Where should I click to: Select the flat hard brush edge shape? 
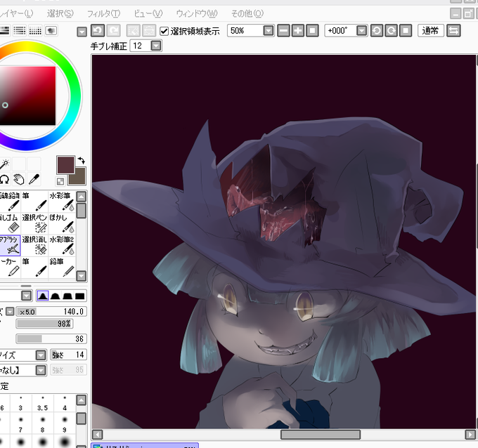pos(79,296)
